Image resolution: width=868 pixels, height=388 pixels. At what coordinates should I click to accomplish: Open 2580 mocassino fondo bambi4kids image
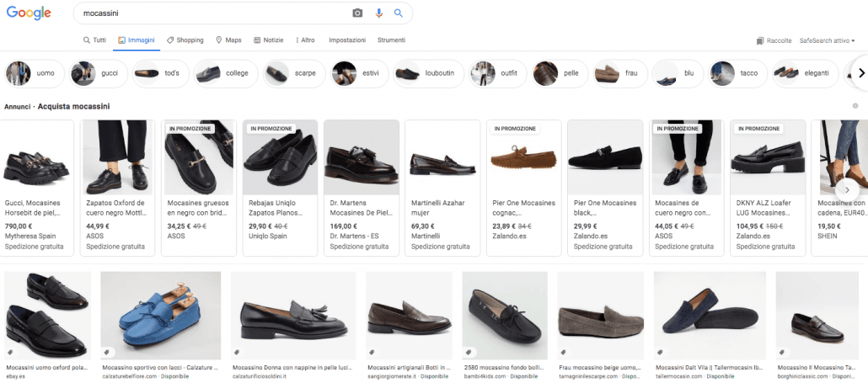(x=505, y=316)
